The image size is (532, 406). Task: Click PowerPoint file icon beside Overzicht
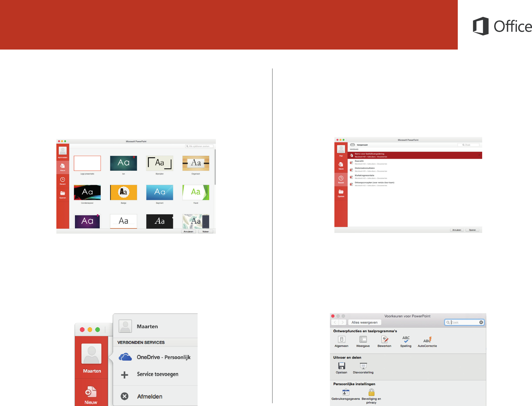351,162
